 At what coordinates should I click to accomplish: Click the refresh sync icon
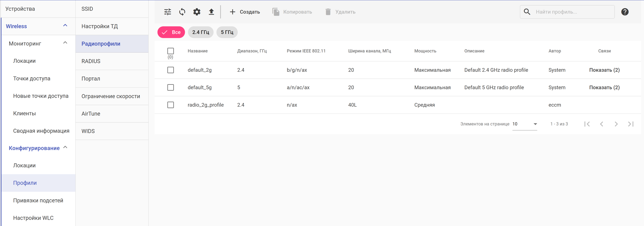(182, 12)
